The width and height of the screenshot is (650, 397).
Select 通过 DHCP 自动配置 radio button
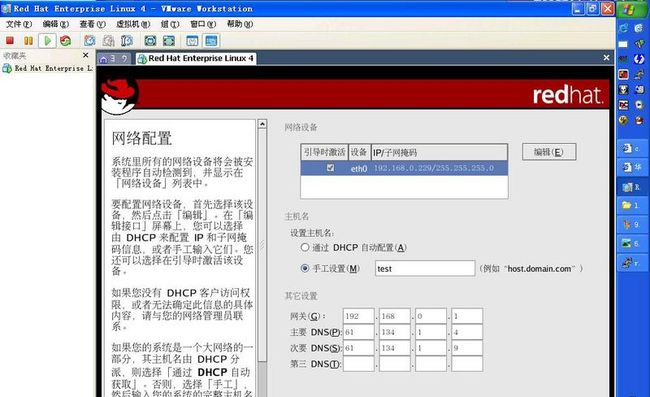click(x=305, y=247)
